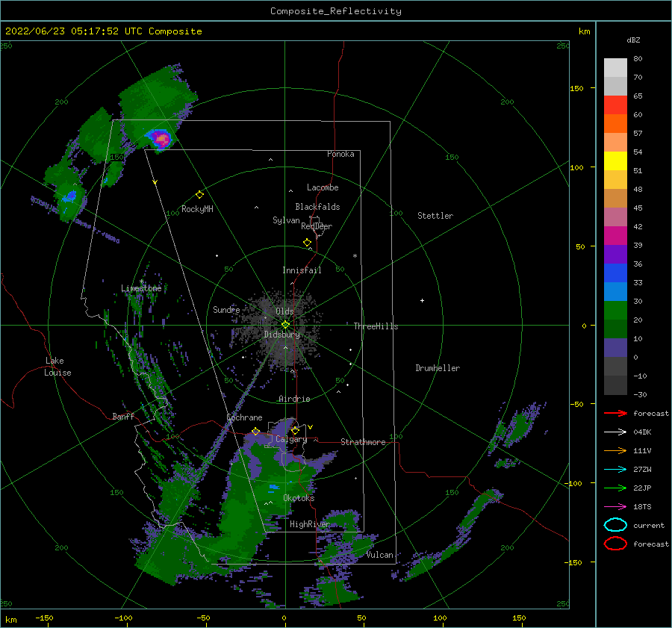Click the yellow diamond marker beside RockyMH

point(199,195)
